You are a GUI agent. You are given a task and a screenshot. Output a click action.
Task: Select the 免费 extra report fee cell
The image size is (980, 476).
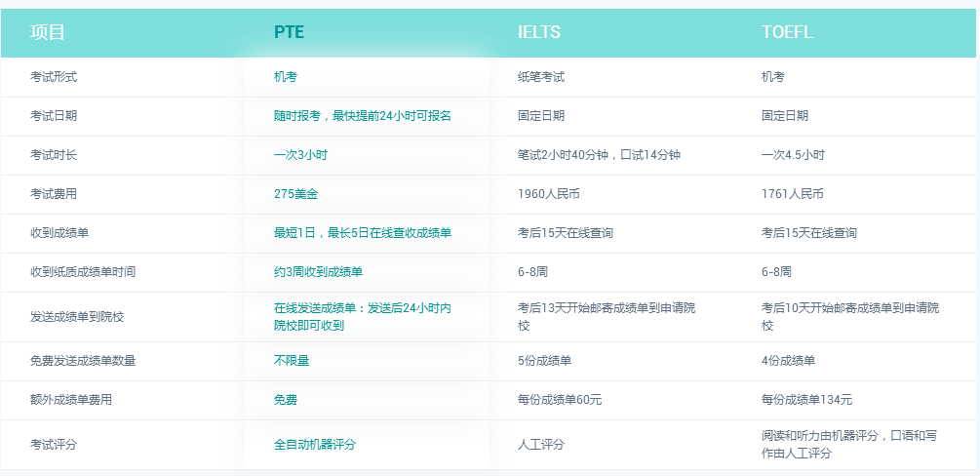point(286,400)
